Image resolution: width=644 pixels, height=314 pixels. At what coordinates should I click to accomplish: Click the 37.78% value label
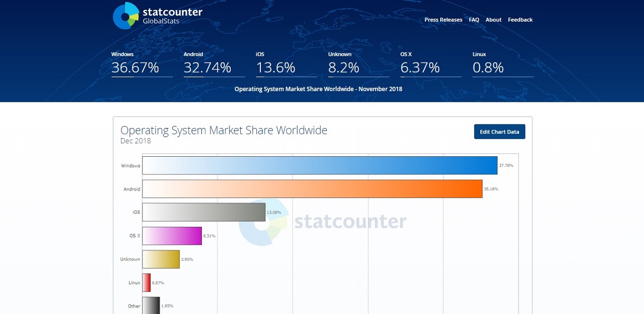click(506, 165)
